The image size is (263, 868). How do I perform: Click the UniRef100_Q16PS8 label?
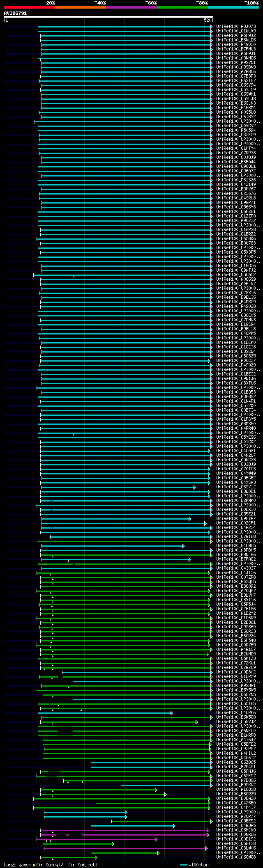(236, 229)
